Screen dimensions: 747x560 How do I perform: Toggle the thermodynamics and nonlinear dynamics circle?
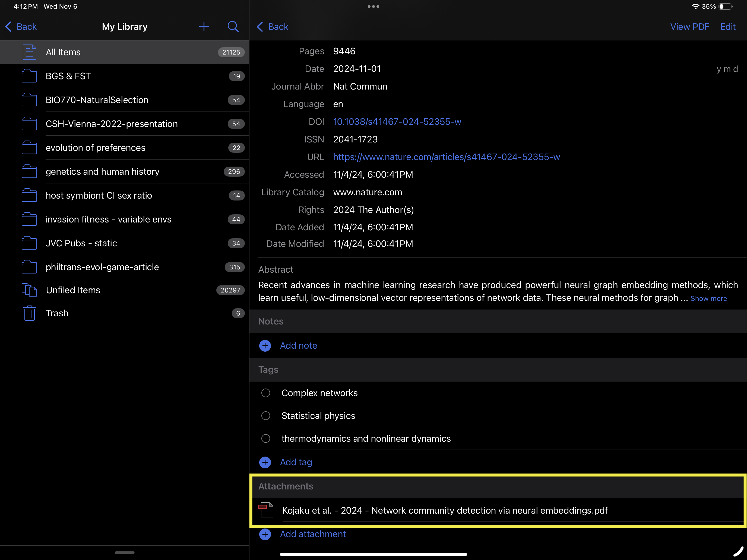(266, 438)
